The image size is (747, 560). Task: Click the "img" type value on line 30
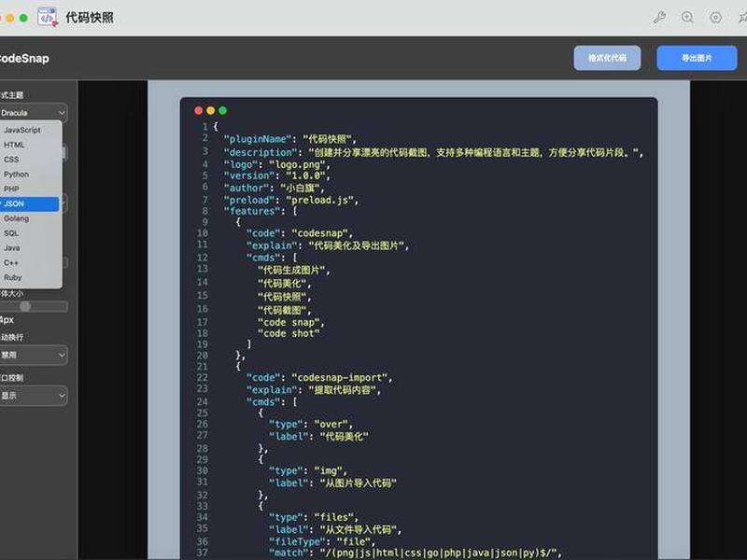tap(329, 471)
